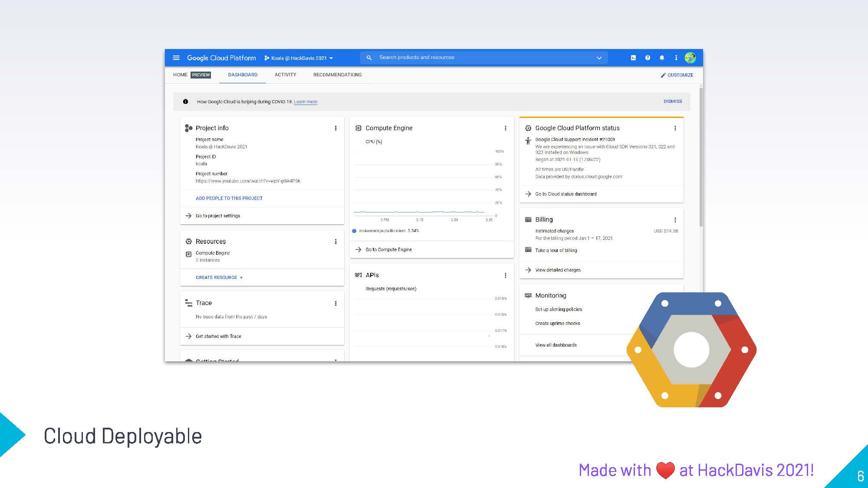This screenshot has height=488, width=868.
Task: Click Add People to This Project
Action: pyautogui.click(x=229, y=198)
